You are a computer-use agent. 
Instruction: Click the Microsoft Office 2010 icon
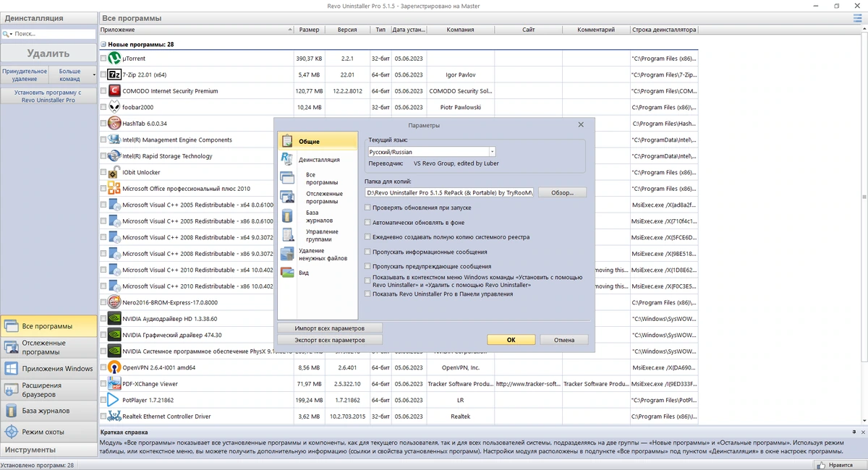coord(114,188)
